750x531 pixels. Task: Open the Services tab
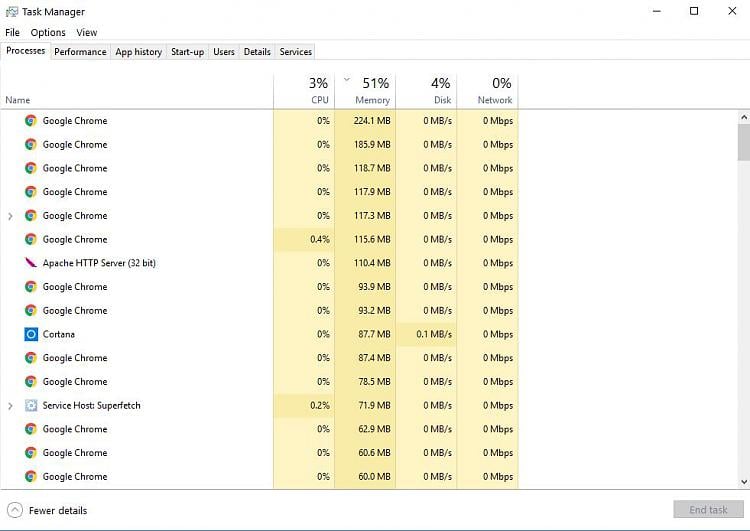296,52
